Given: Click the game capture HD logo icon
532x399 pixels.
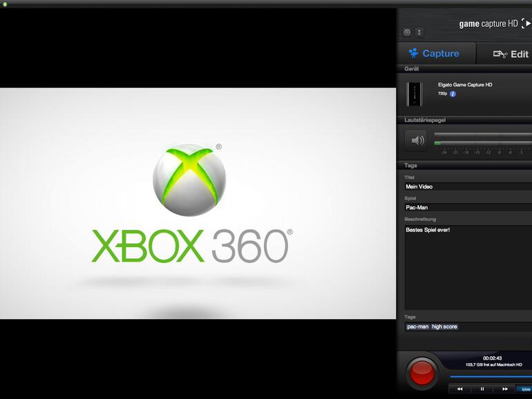Looking at the screenshot, I should 526,23.
